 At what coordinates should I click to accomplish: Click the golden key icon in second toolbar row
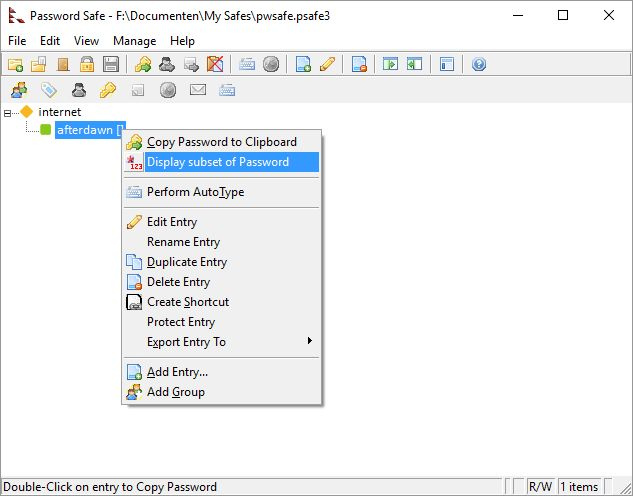coord(108,91)
